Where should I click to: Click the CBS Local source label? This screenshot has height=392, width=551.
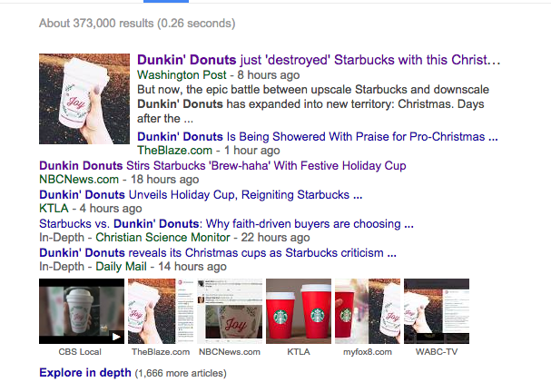click(x=80, y=352)
